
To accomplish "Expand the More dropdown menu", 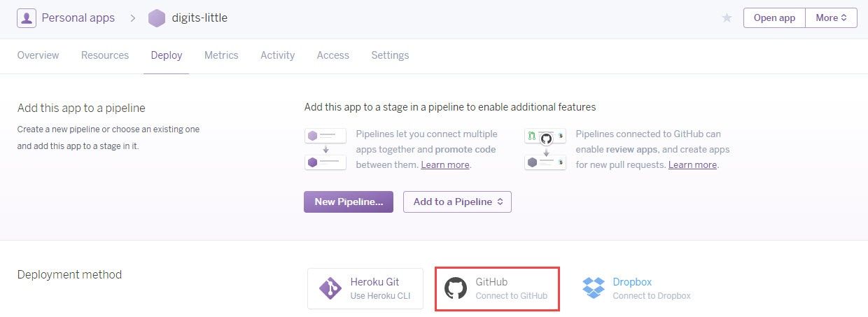I will 831,18.
